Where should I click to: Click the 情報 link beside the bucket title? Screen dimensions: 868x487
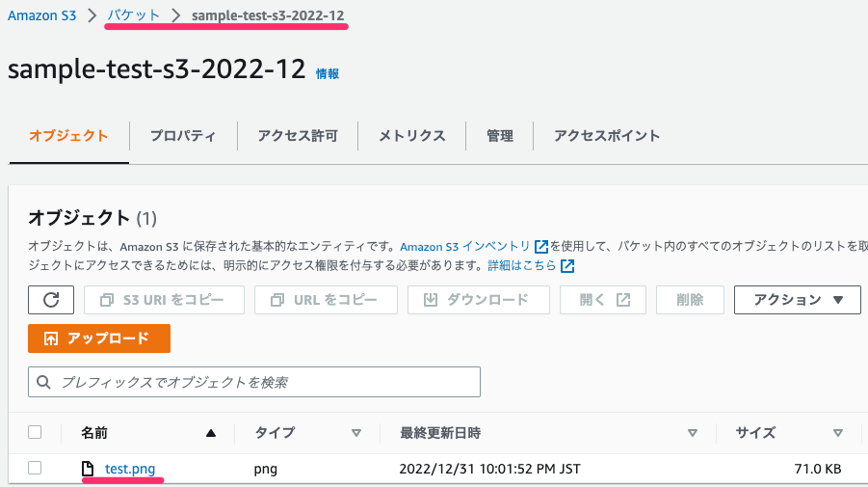[328, 73]
